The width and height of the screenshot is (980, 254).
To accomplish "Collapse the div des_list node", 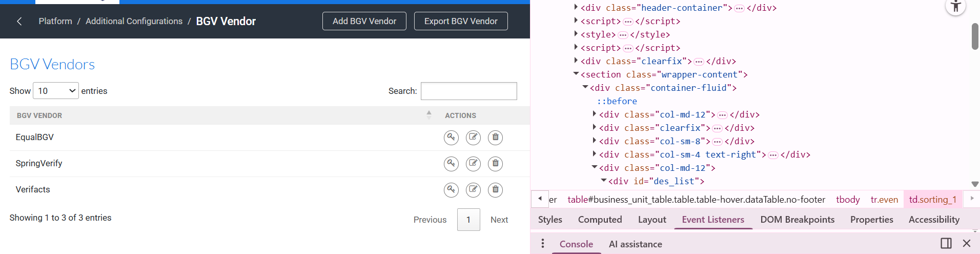I will pyautogui.click(x=604, y=181).
